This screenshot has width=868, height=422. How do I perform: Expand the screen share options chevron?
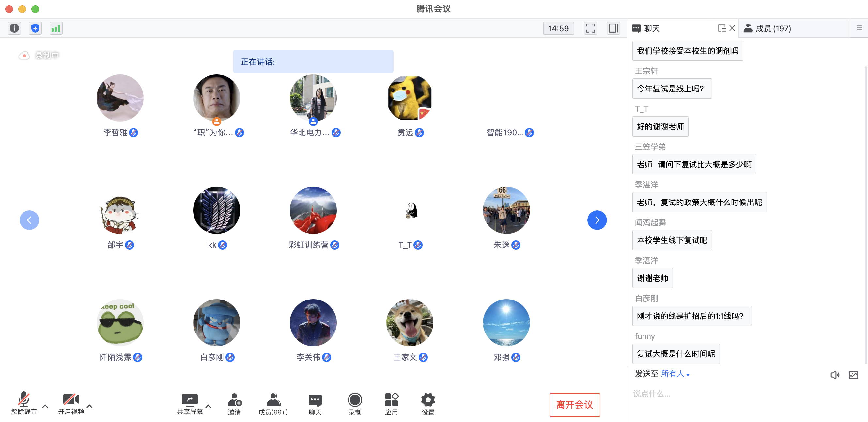point(208,406)
